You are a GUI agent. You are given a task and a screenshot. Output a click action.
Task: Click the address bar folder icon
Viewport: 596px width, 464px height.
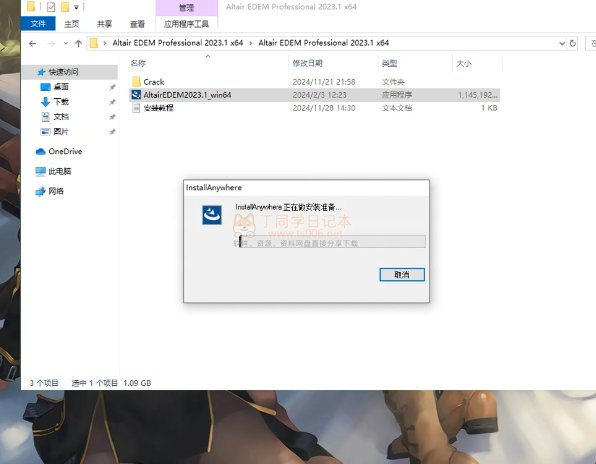94,43
